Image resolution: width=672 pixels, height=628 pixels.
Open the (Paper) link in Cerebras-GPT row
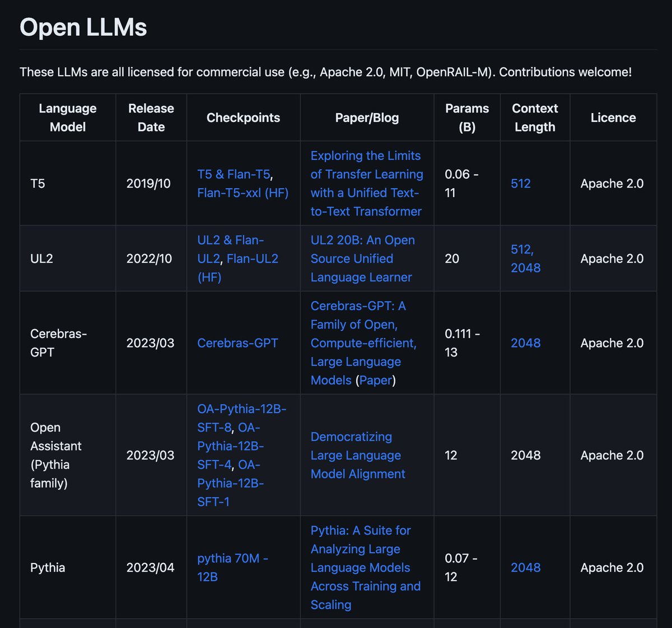375,380
